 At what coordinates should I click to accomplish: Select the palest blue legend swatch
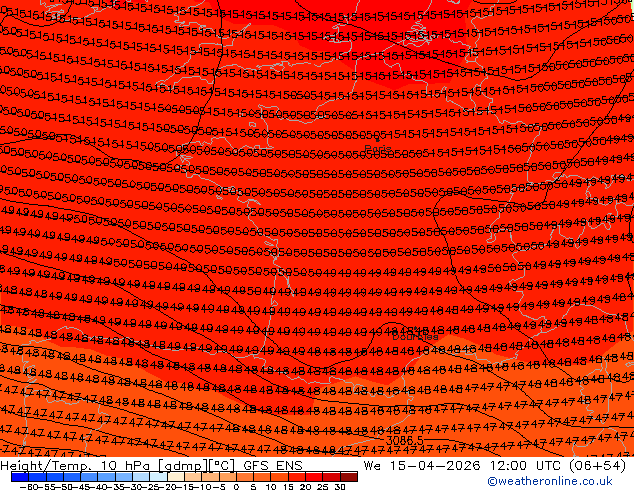click(158, 477)
